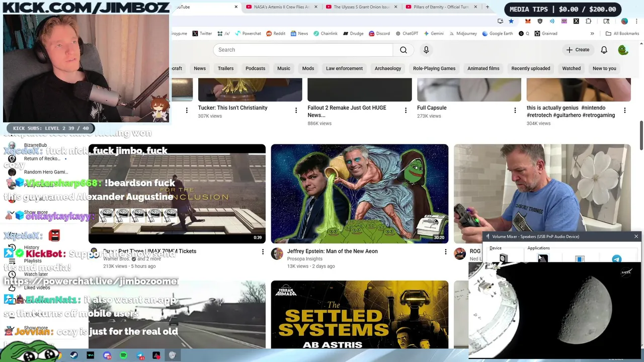The width and height of the screenshot is (644, 362).
Task: Open options menu for IMAX 70MM Tickets video
Action: pos(262,251)
